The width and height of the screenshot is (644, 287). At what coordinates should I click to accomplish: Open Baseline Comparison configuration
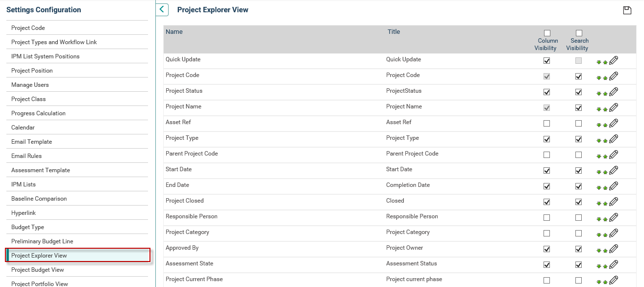[39, 199]
